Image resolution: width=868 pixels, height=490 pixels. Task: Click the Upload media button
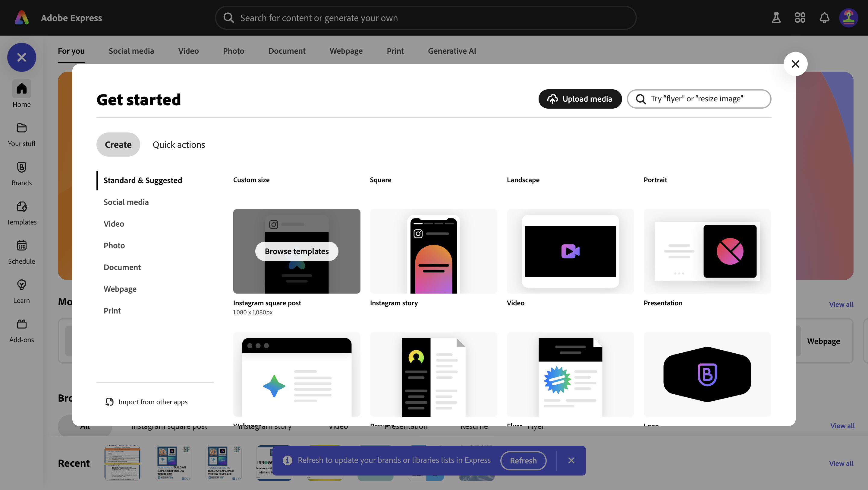tap(580, 99)
